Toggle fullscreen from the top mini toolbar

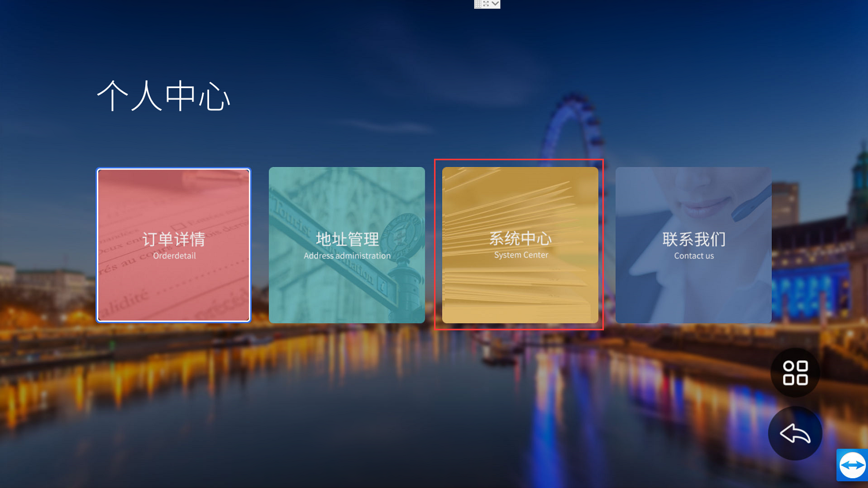click(x=486, y=4)
